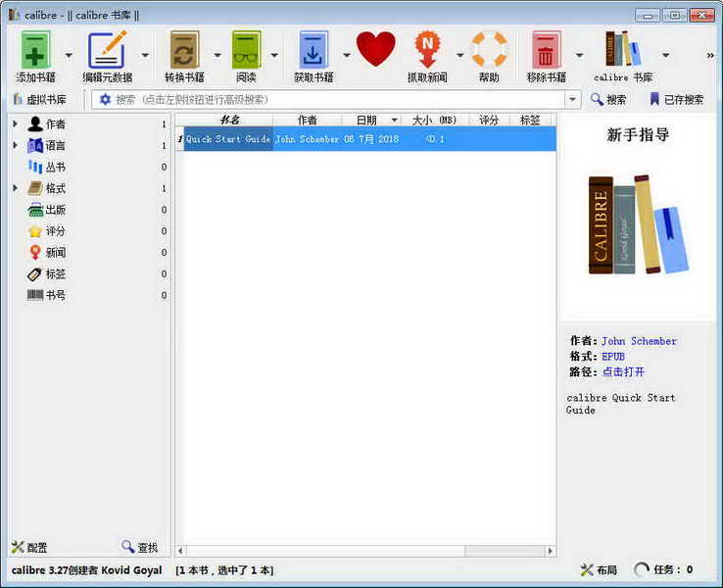Screen dimensions: 723x588
Task: Select 语言 in the tag browser
Action: 55,146
